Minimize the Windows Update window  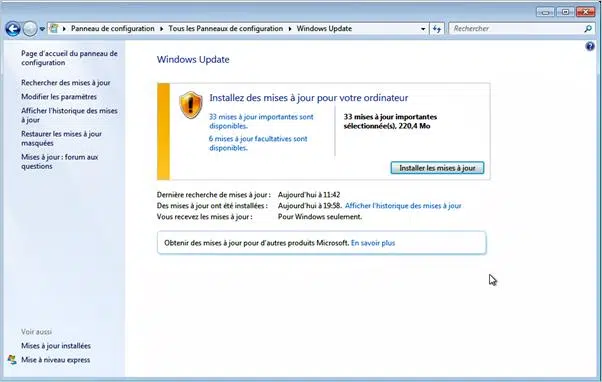click(545, 12)
